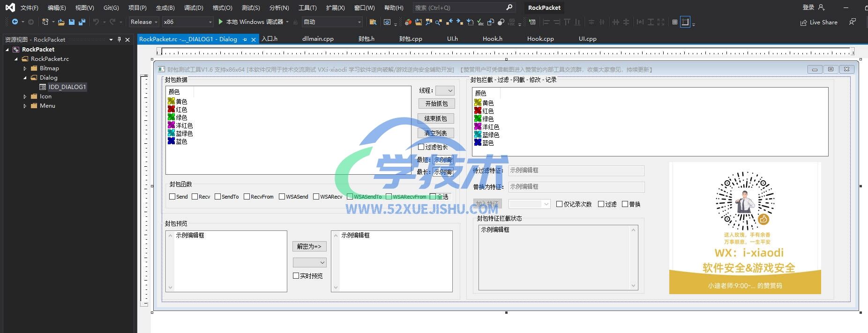Open the Release configuration dropdown

(x=144, y=22)
